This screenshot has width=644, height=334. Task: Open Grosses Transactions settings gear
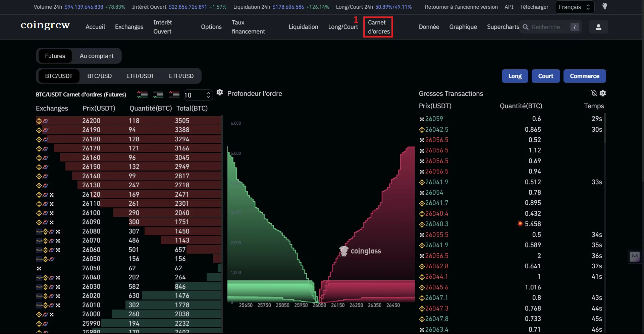[603, 93]
